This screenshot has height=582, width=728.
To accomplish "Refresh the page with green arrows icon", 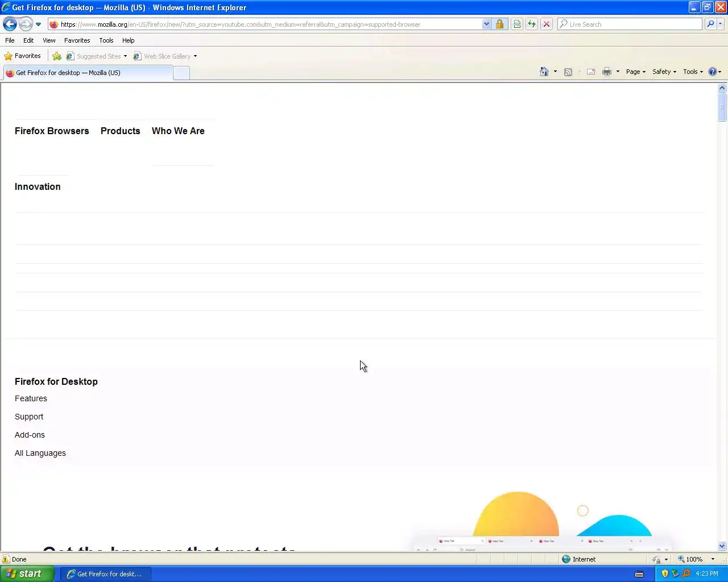I will point(531,24).
